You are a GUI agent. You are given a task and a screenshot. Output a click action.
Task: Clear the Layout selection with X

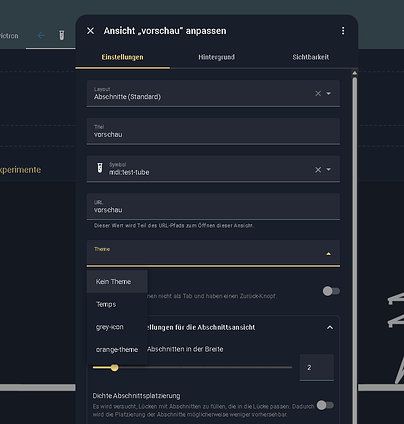pos(318,94)
